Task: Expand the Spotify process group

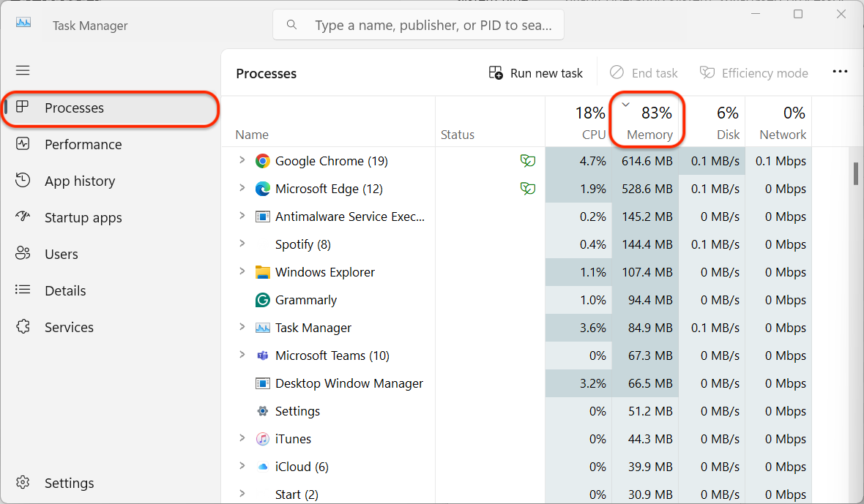Action: [242, 243]
